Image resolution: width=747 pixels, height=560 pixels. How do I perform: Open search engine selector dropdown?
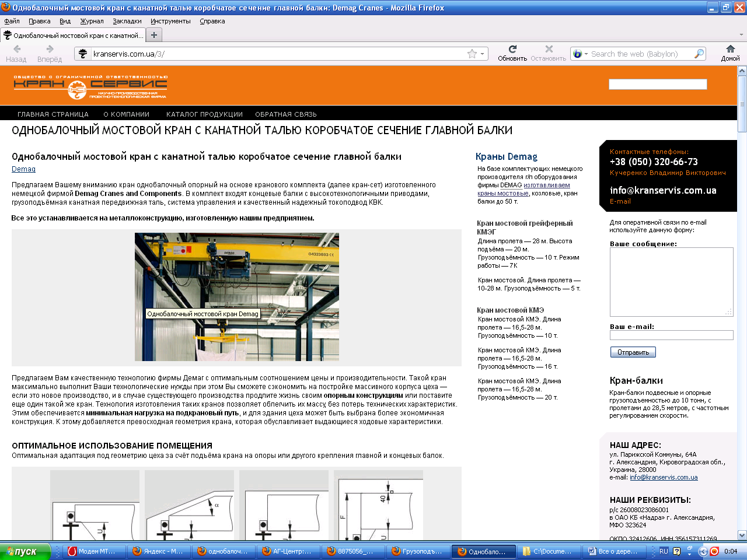[x=586, y=54]
